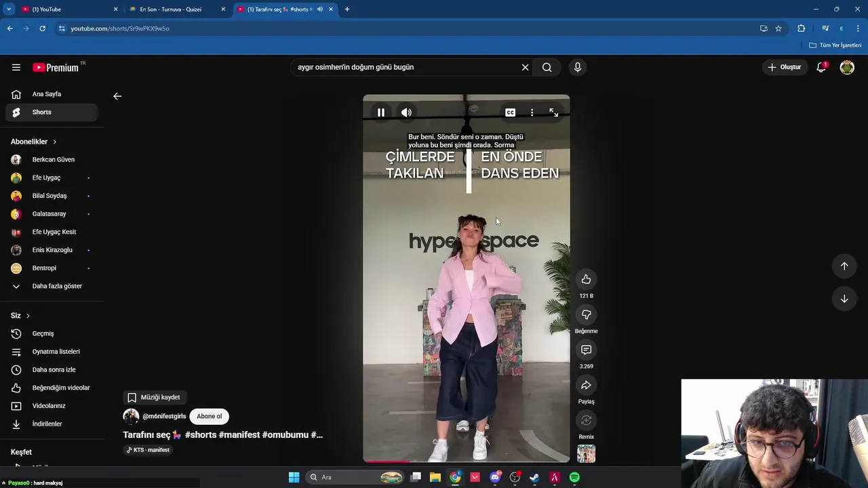Save the music with Müziği kaydet
868x488 pixels.
[155, 397]
